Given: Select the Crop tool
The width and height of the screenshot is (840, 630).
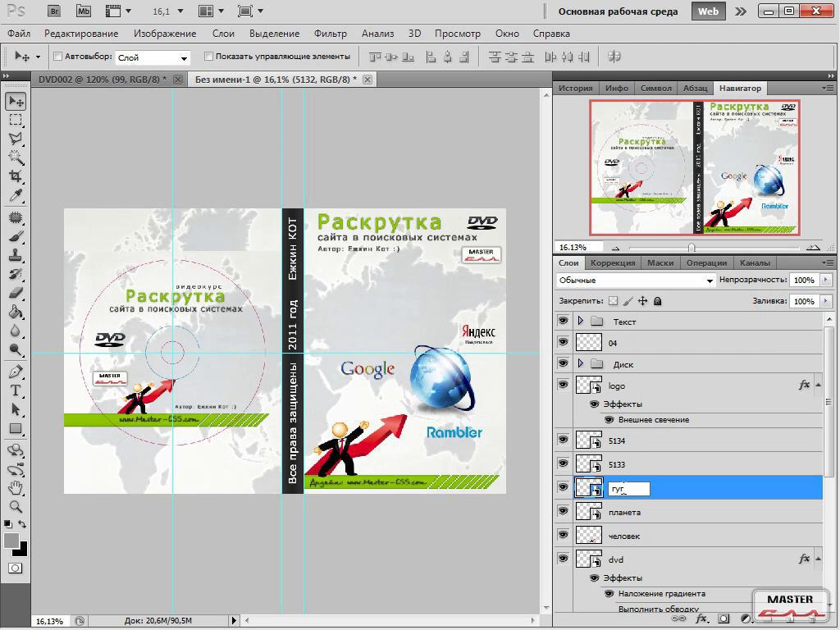Looking at the screenshot, I should click(x=16, y=176).
